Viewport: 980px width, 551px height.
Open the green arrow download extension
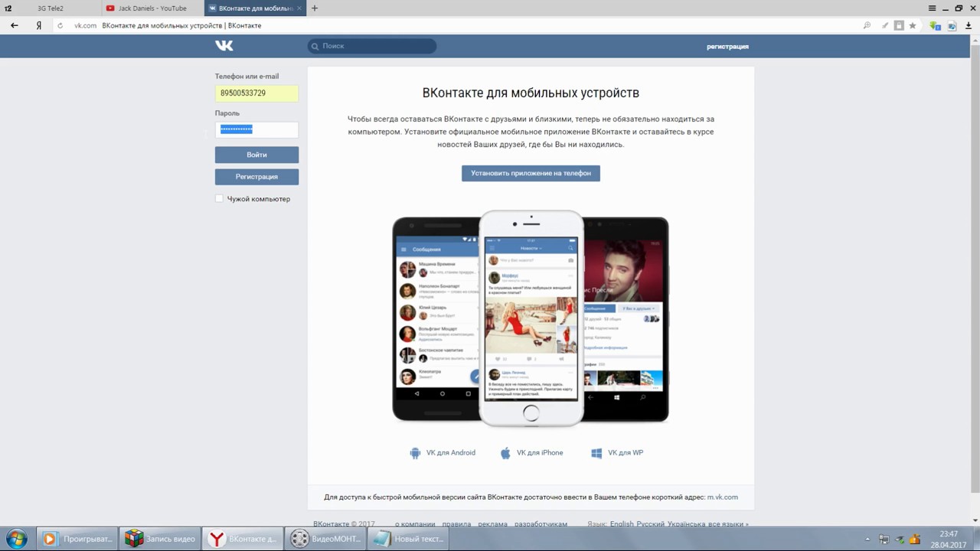point(935,25)
